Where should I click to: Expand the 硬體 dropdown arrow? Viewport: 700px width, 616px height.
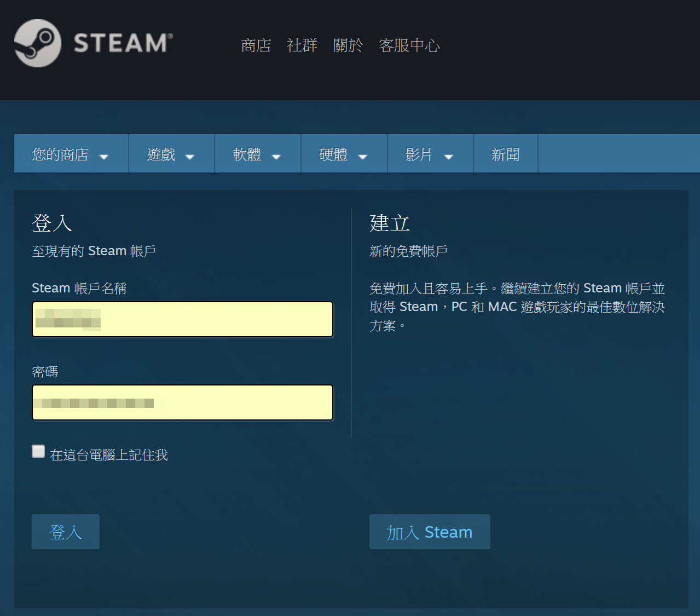pyautogui.click(x=362, y=157)
